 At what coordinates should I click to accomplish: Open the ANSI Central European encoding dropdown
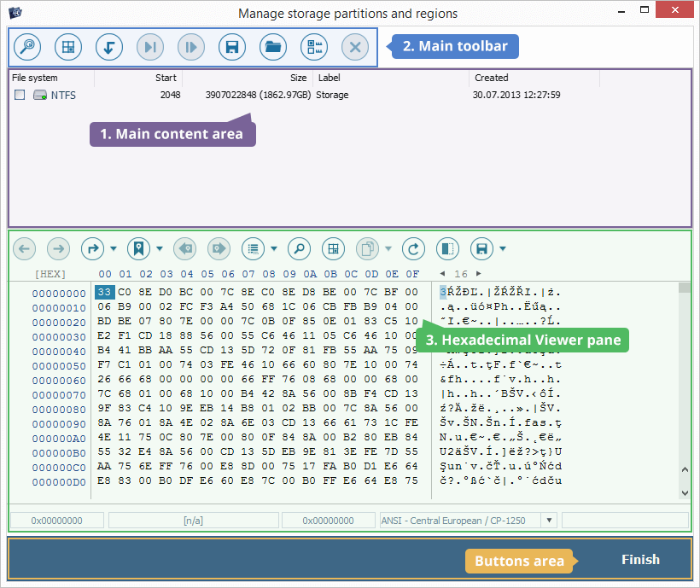coord(548,521)
